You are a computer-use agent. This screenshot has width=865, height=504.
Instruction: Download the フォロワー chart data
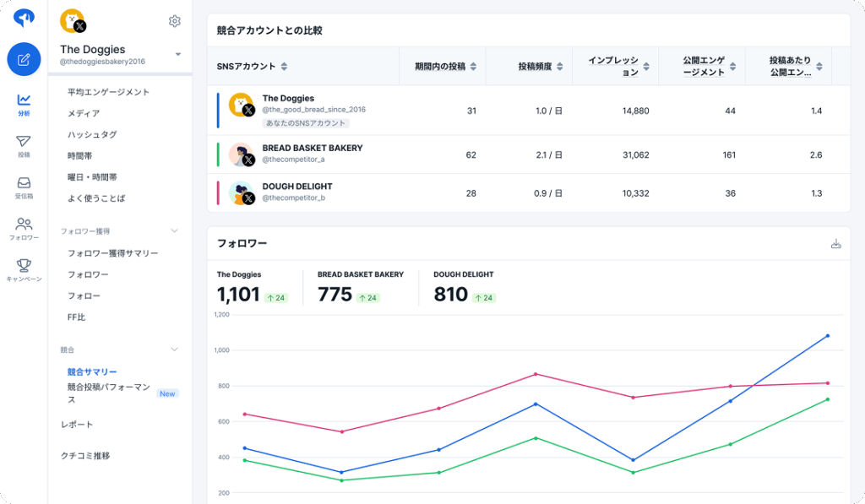(x=836, y=244)
